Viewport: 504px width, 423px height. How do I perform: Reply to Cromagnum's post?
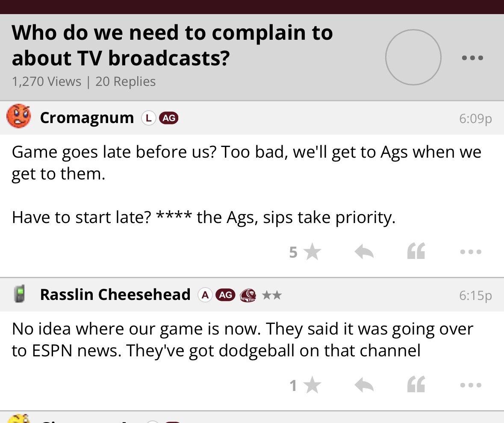click(x=364, y=252)
